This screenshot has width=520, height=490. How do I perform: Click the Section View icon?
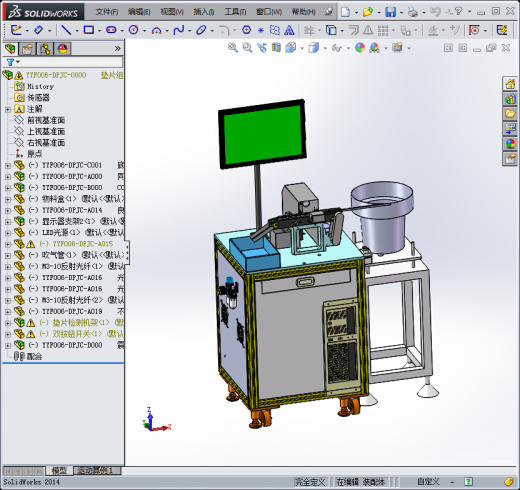(276, 48)
